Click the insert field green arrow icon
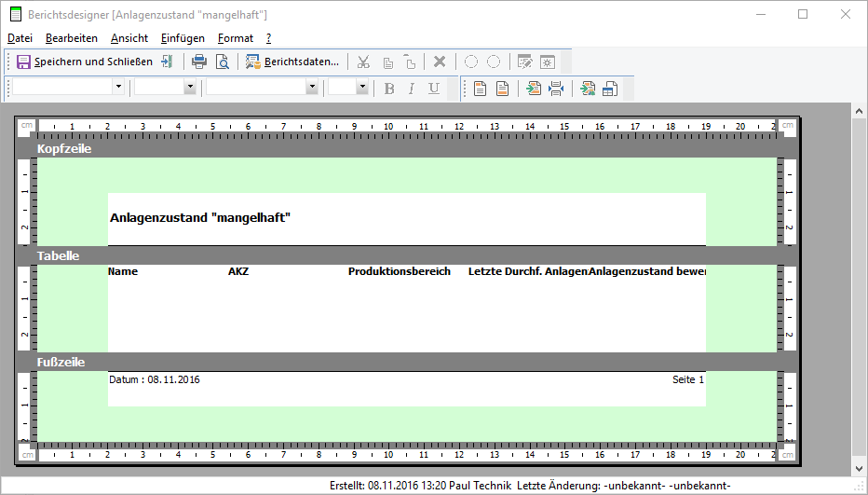Screen dimensions: 868x495 pos(534,89)
